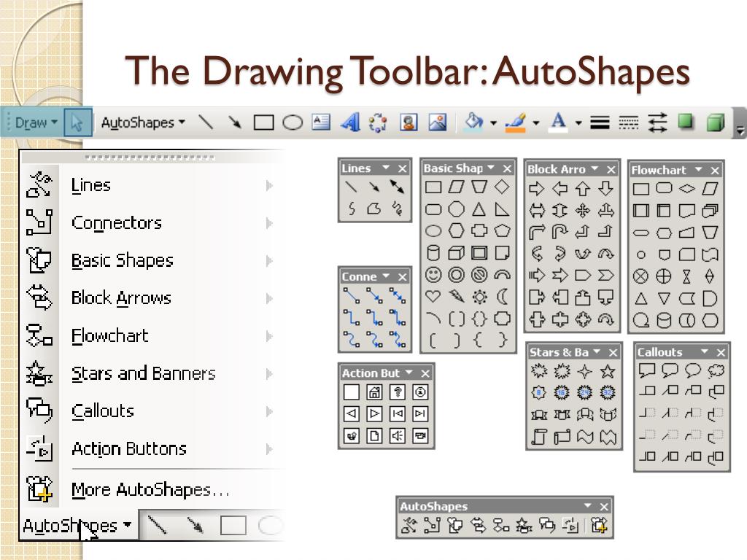The image size is (747, 560).
Task: Select Heart shape in Basic Shapes
Action: [x=433, y=297]
